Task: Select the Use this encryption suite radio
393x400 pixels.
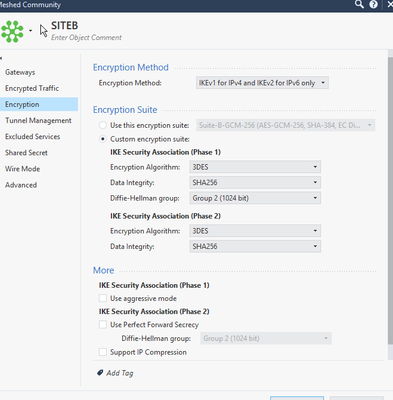Action: (103, 125)
